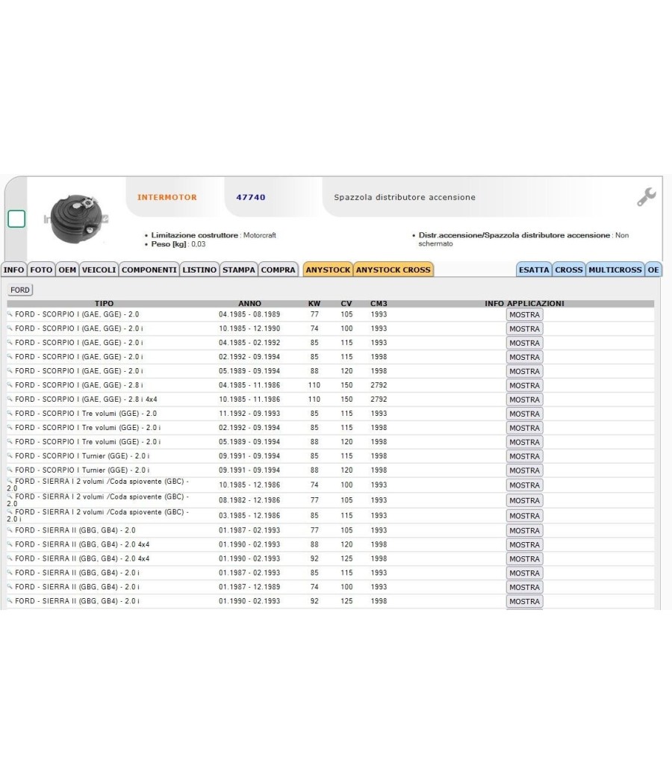Viewport: 672px width, 784px height.
Task: Click the ANNO column header
Action: (x=249, y=303)
